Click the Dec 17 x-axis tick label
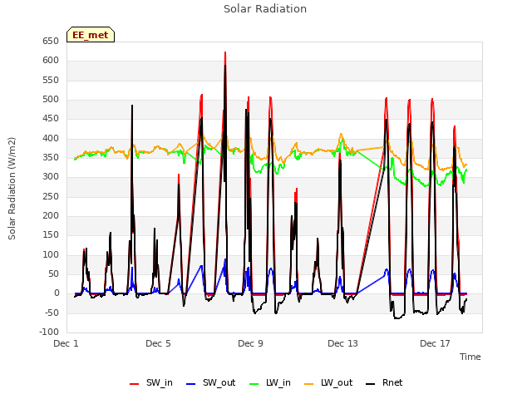532x399 pixels. tap(435, 343)
